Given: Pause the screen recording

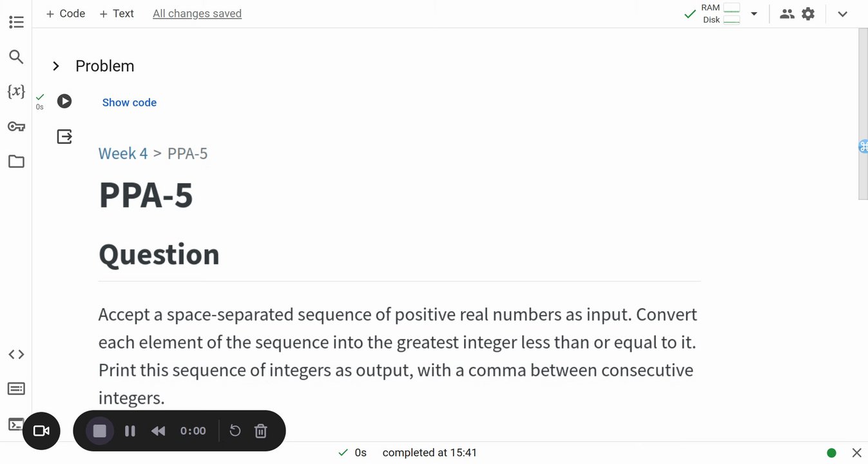Looking at the screenshot, I should point(130,431).
